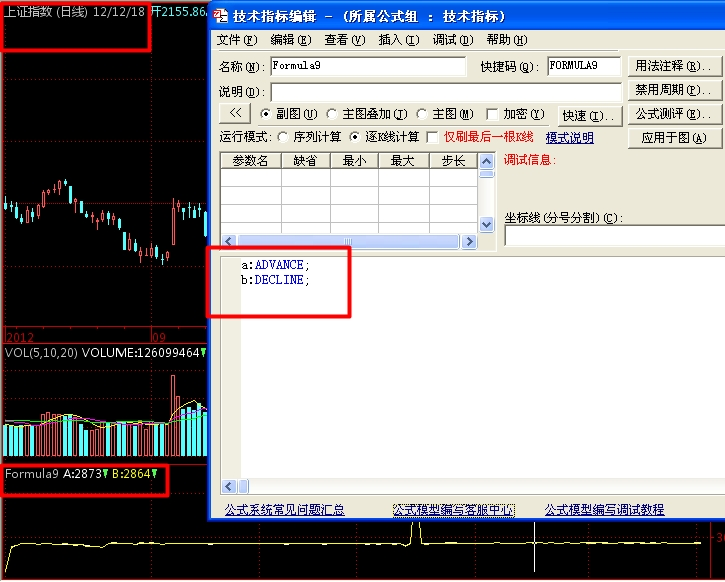
Task: Select 逐K线计算 run mode
Action: click(355, 137)
